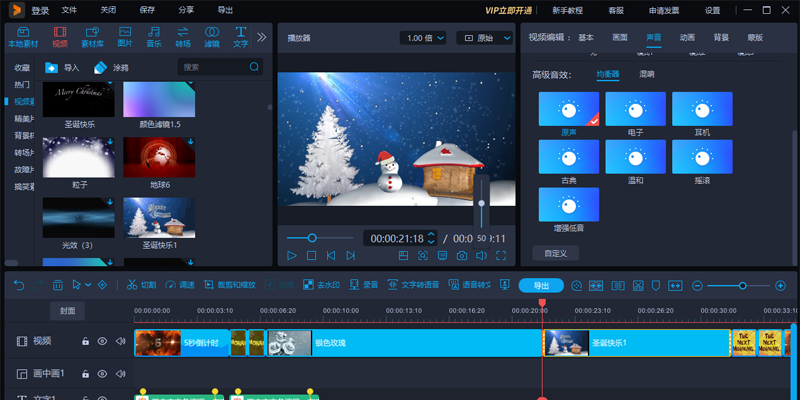Switch to the 蒙版 tab
Image resolution: width=800 pixels, height=400 pixels.
coord(755,37)
